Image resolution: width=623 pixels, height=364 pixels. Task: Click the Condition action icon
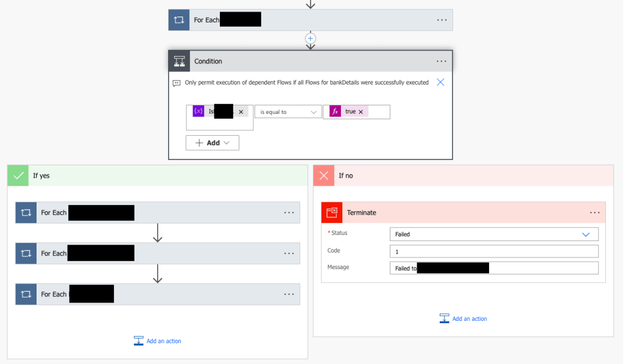pos(180,61)
